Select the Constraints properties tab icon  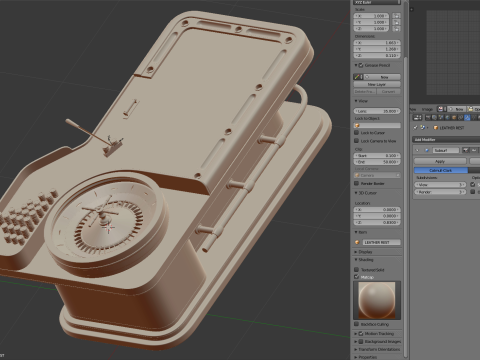tap(460, 118)
